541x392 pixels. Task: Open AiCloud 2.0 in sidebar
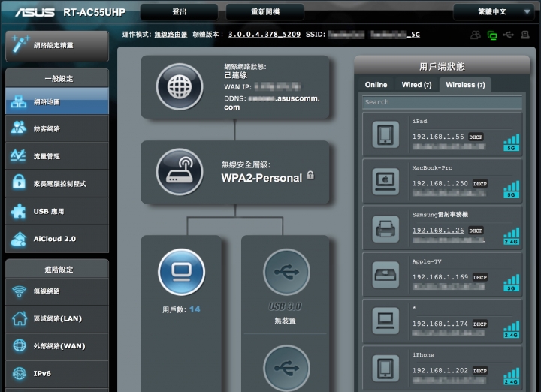point(57,239)
